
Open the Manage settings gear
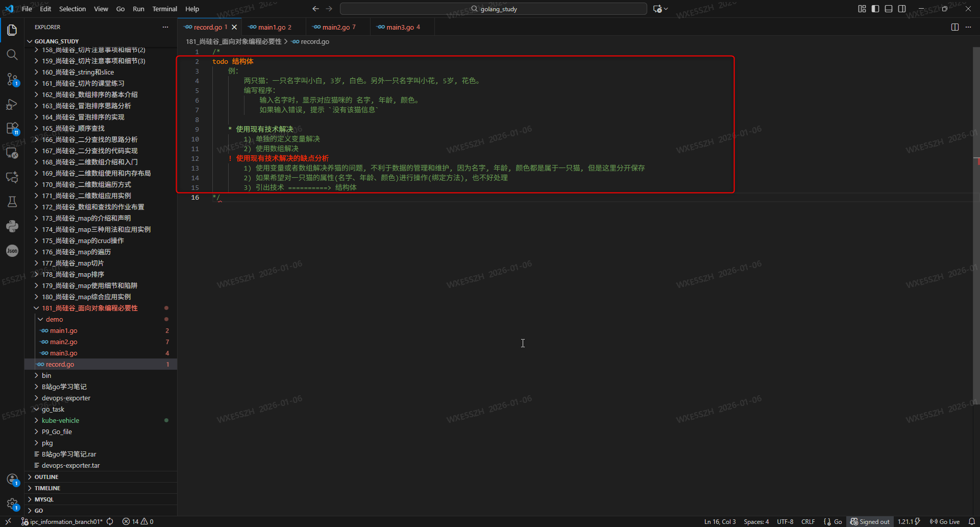(x=12, y=504)
